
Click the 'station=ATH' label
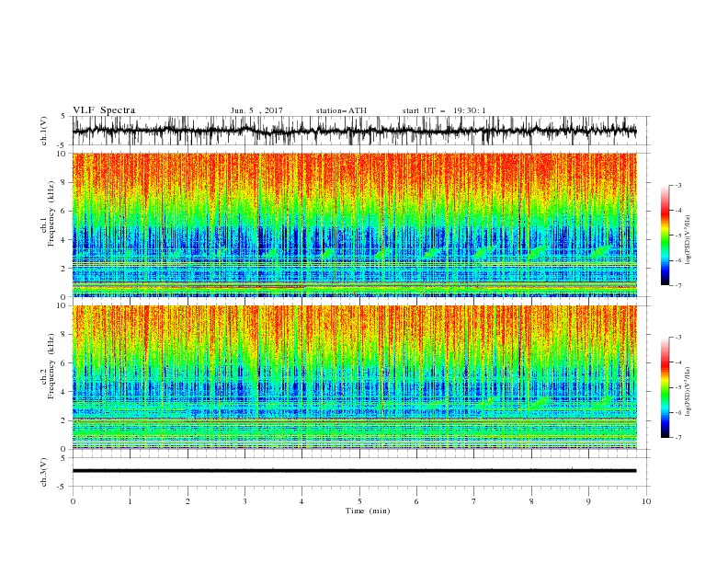(x=341, y=110)
